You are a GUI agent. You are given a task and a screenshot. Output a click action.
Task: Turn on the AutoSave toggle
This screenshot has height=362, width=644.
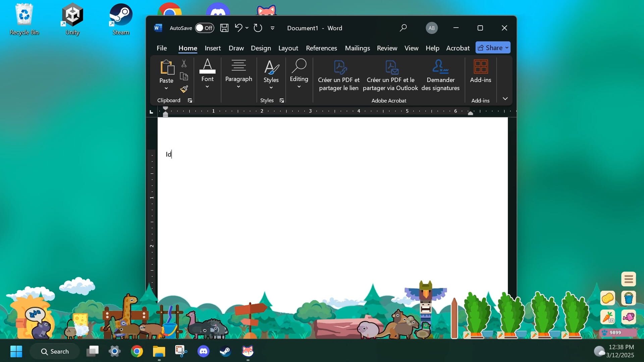pyautogui.click(x=204, y=28)
